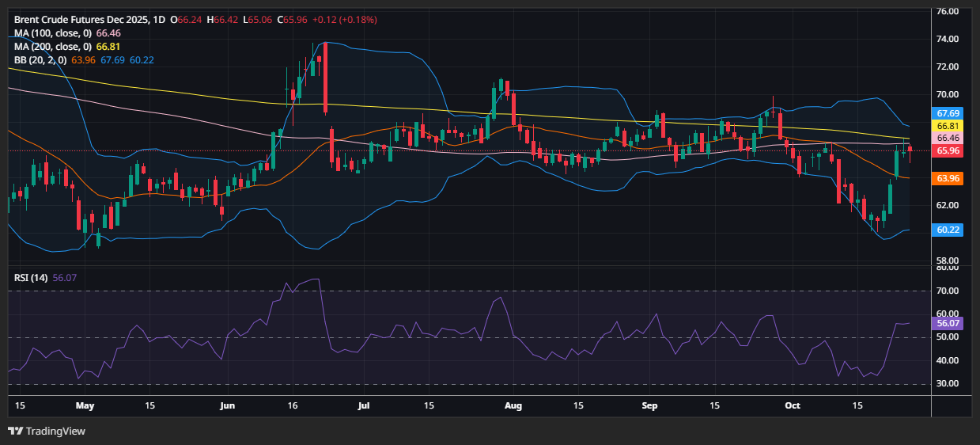Click the blue 60.22 lower band price tag
The width and height of the screenshot is (980, 445).
coord(948,230)
